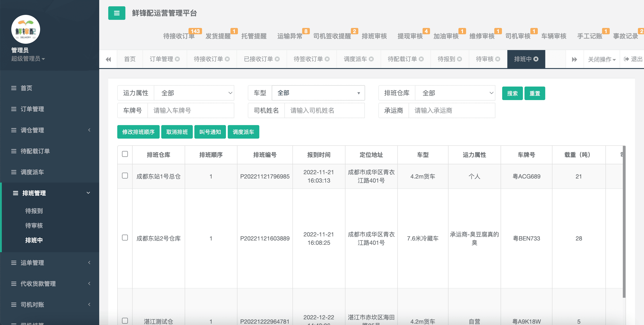Close the active 排班中 tab via x icon
644x325 pixels.
pyautogui.click(x=536, y=59)
